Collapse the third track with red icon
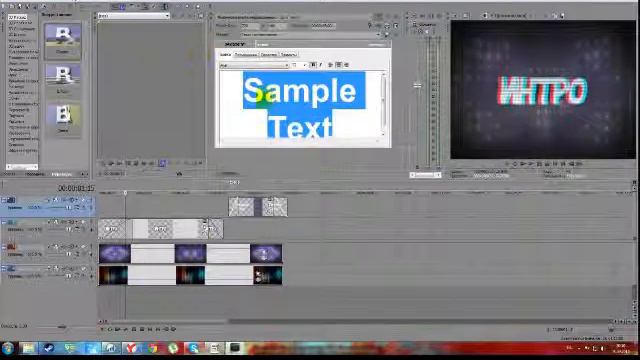Viewport: 640px width, 360px height. (x=4, y=247)
